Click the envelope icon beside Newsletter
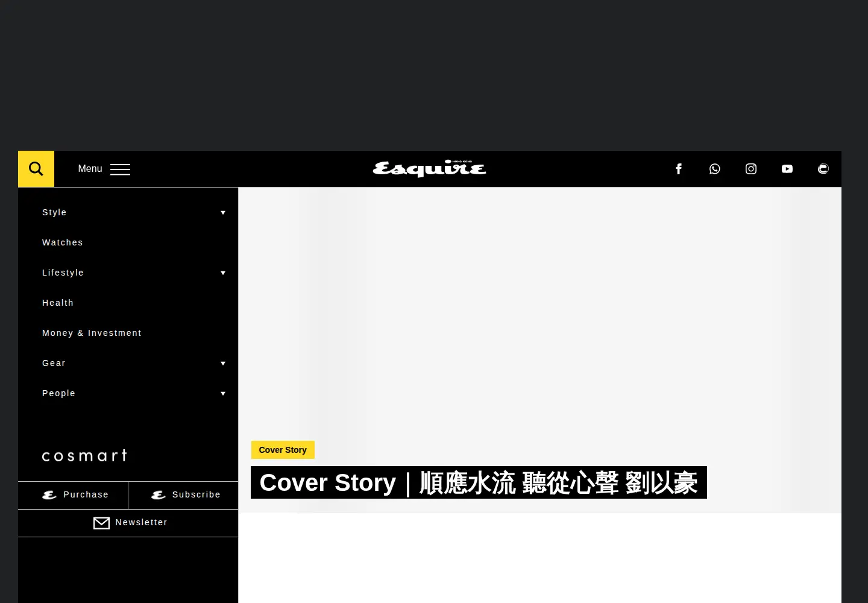Image resolution: width=868 pixels, height=603 pixels. 101,523
